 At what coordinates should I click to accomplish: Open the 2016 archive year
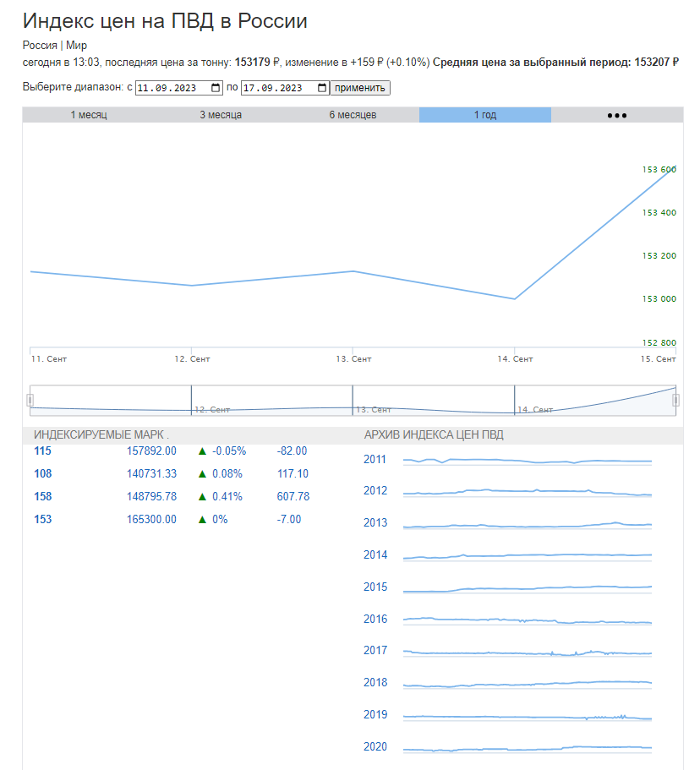(375, 620)
